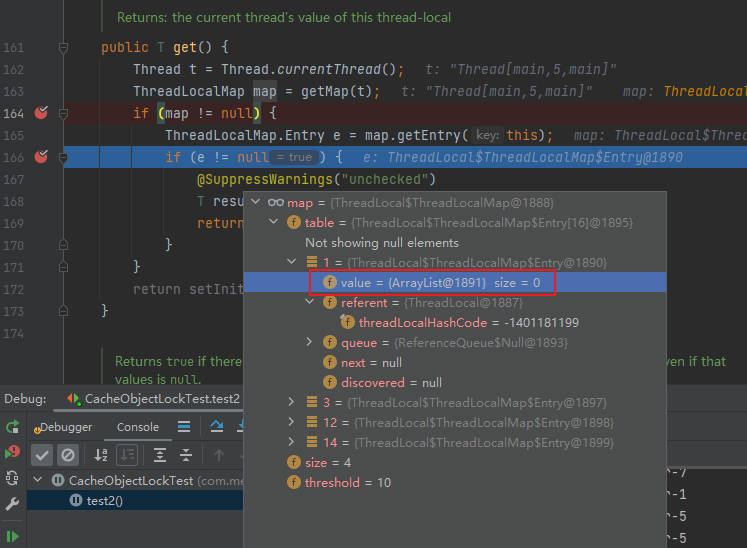Collapse the table field node
Viewport: 747px width, 548px height.
[273, 222]
